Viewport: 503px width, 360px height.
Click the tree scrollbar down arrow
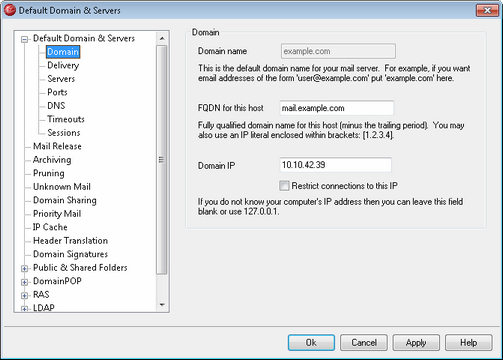point(162,305)
